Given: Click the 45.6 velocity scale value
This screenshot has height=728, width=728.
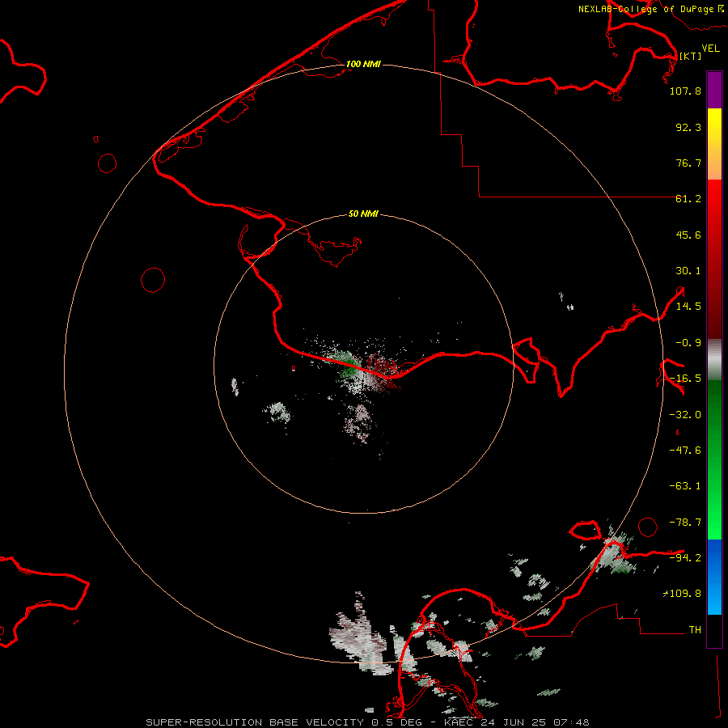Looking at the screenshot, I should click(688, 235).
